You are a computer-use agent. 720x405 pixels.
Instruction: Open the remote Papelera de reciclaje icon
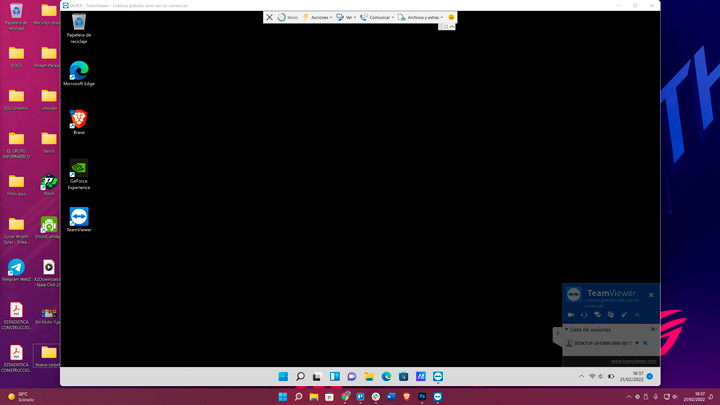pos(79,28)
